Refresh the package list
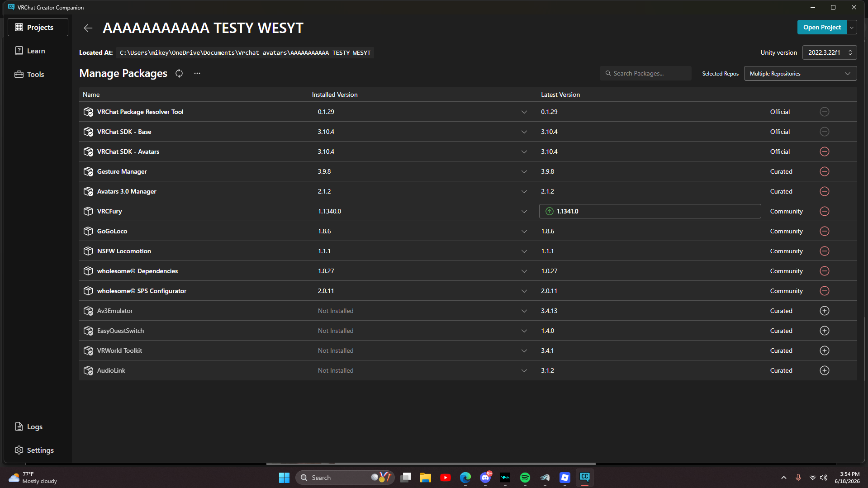Screen dimensions: 868x488 point(179,73)
